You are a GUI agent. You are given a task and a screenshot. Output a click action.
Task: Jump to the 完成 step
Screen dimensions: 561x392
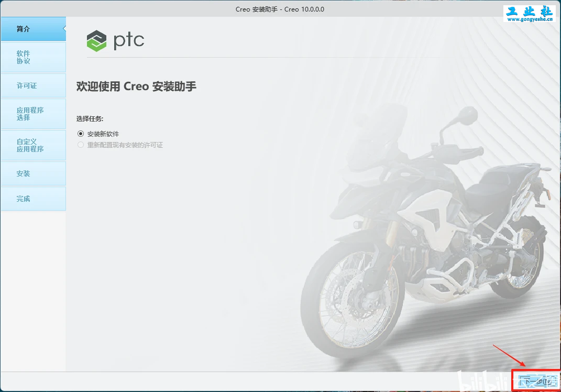pos(34,199)
